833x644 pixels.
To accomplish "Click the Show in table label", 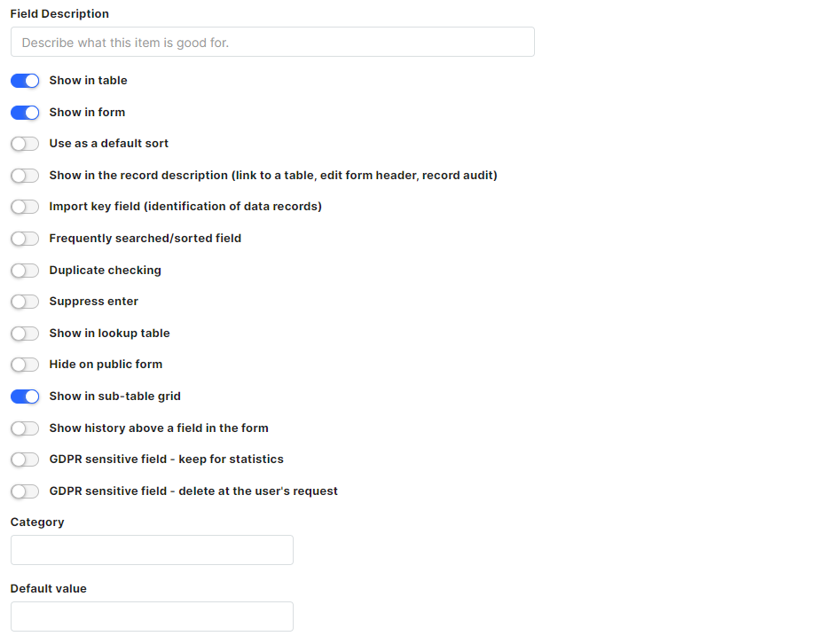I will click(x=88, y=80).
